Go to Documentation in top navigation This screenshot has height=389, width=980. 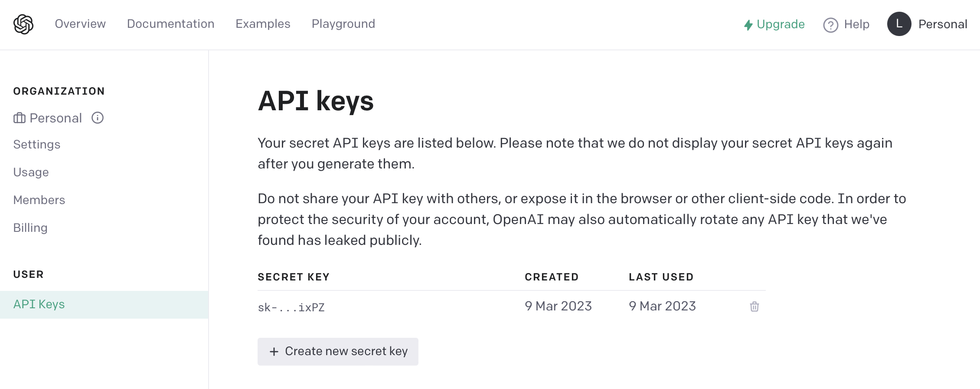click(170, 23)
